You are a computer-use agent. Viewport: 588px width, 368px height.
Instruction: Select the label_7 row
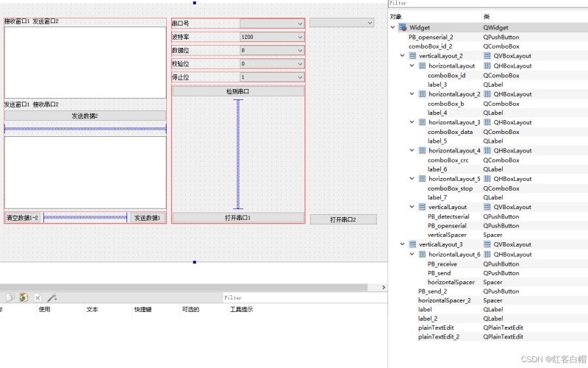(x=487, y=197)
